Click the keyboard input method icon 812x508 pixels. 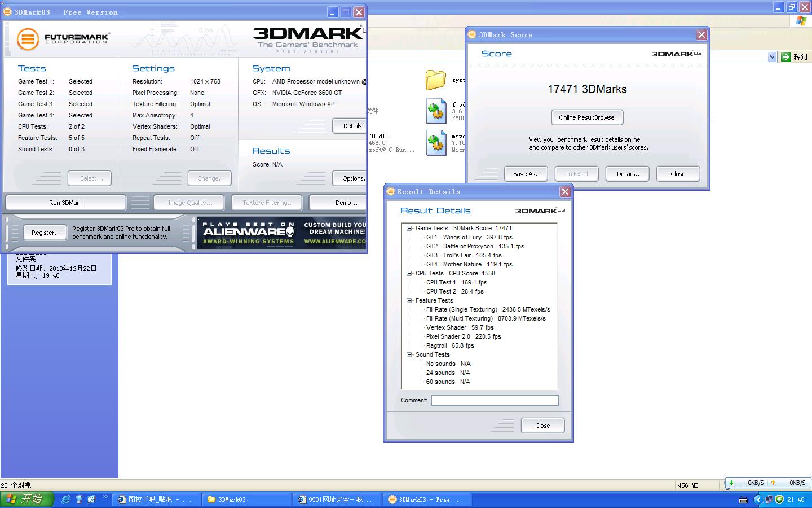pos(743,500)
